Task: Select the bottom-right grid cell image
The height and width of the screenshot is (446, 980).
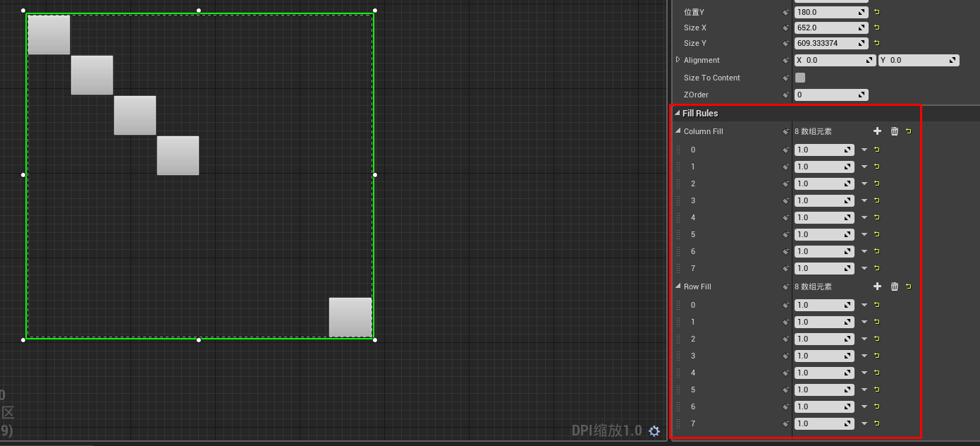Action: pyautogui.click(x=350, y=316)
